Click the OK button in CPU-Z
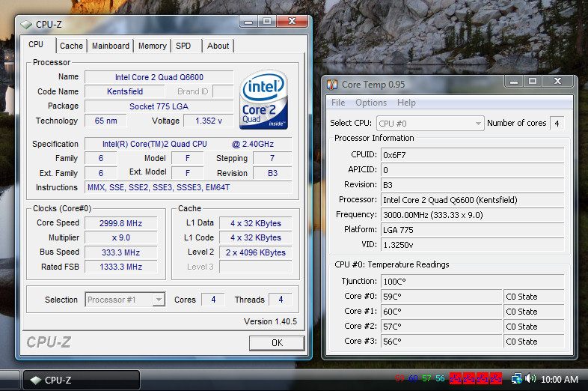 pos(277,343)
